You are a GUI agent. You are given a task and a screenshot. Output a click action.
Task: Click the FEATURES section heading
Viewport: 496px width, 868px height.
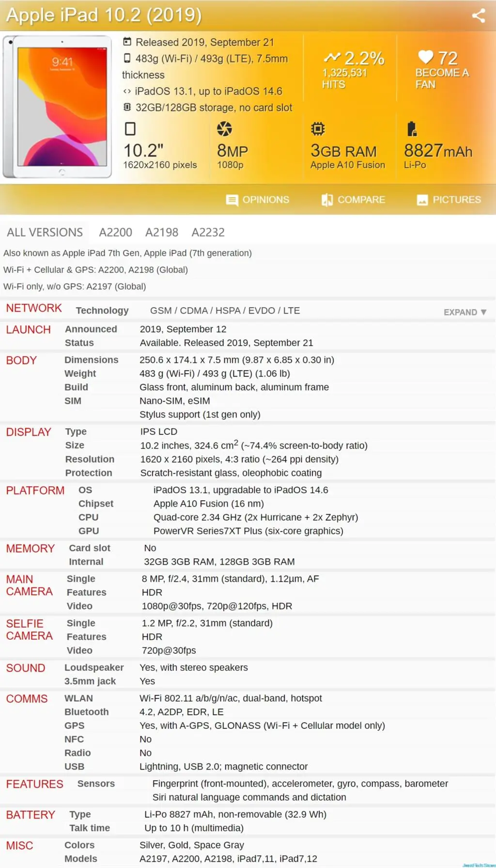click(34, 784)
